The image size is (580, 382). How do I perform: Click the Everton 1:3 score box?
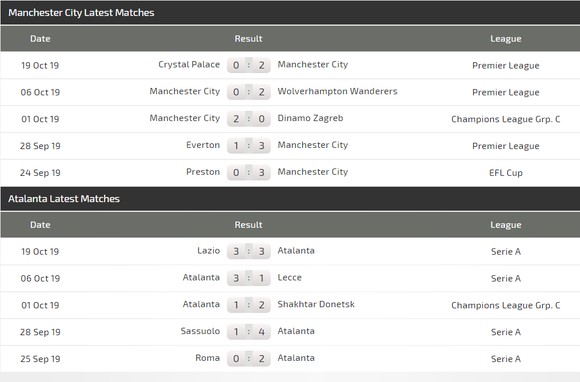pyautogui.click(x=249, y=146)
